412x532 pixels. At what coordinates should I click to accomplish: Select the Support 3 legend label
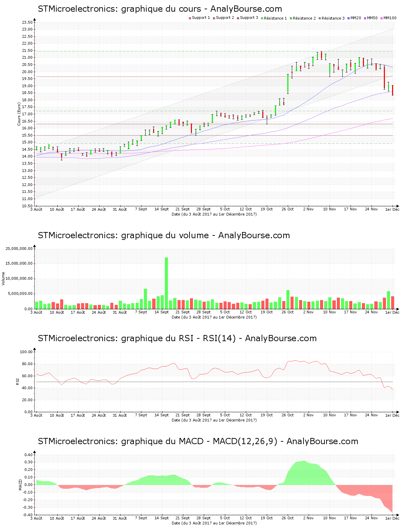point(249,18)
